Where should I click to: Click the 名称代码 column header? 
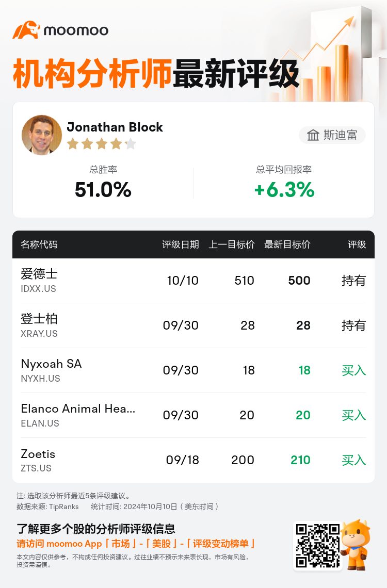pos(39,244)
